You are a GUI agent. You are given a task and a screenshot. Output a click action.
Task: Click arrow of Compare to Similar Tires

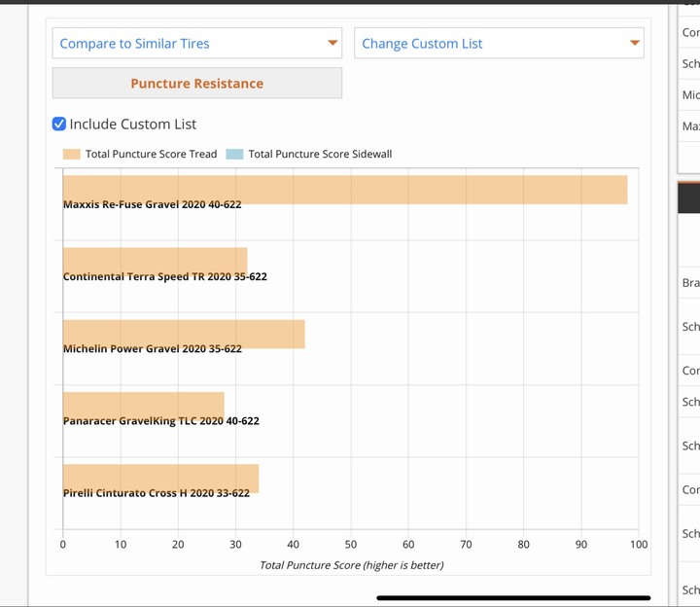click(332, 43)
